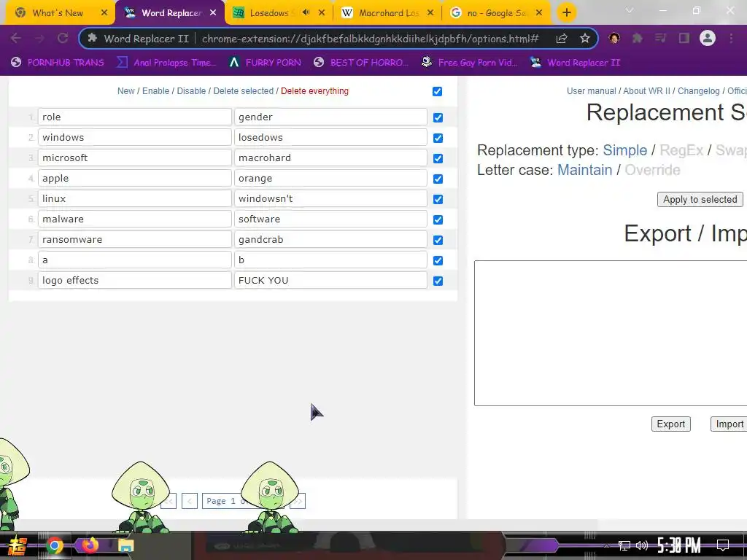Click the round extension avatar icon in toolbar
747x560 pixels.
point(614,38)
